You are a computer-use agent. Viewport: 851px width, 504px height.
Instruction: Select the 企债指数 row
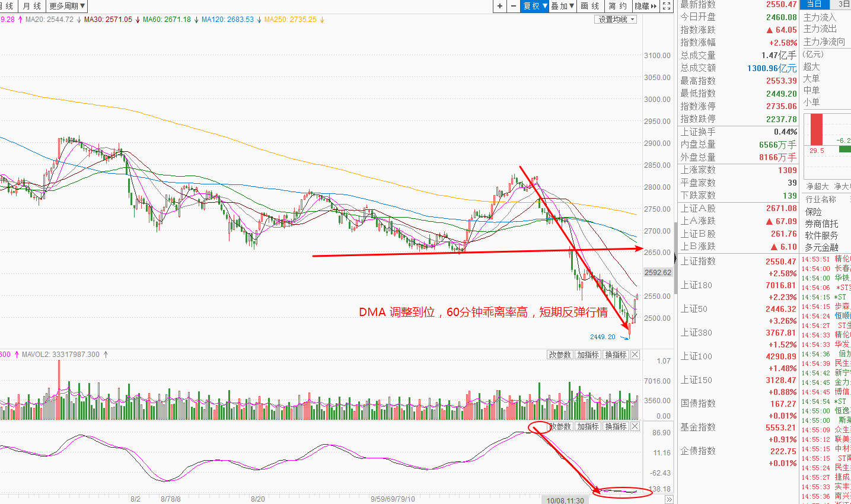(738, 457)
